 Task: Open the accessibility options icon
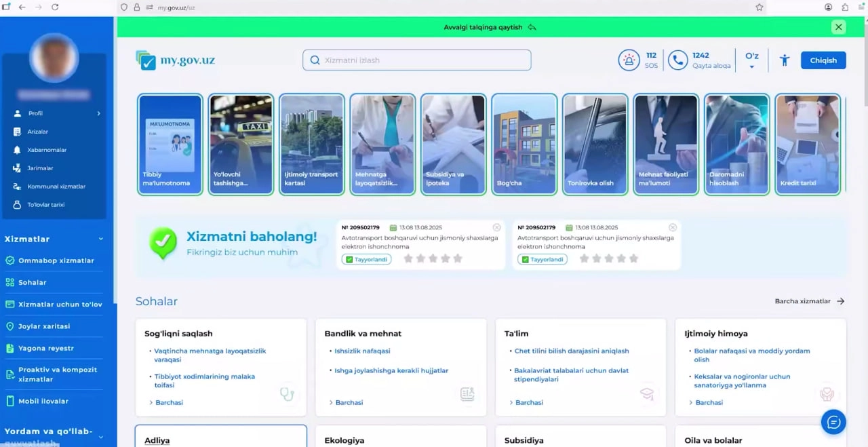(785, 60)
